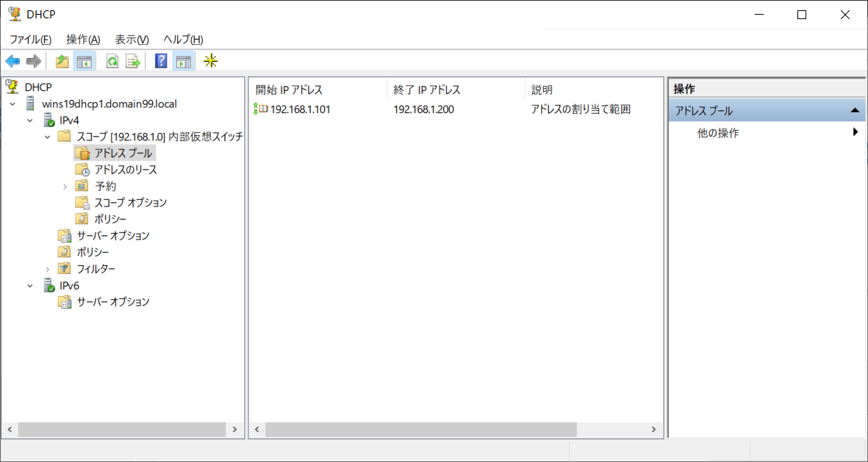Click the フィルター folder icon
Image resolution: width=868 pixels, height=462 pixels.
coord(65,269)
